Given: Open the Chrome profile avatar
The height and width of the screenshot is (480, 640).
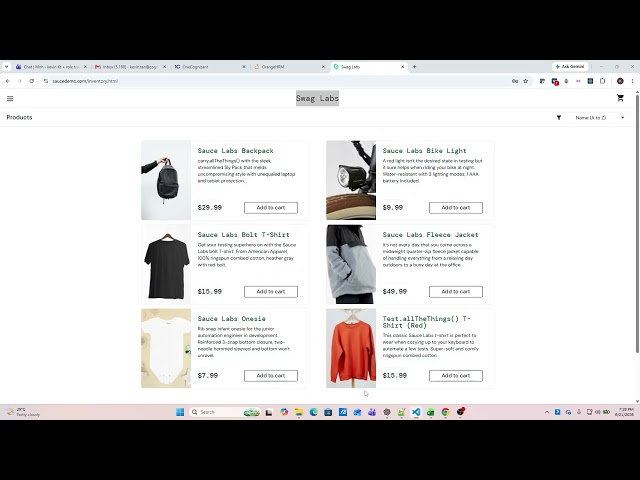Looking at the screenshot, I should [620, 81].
